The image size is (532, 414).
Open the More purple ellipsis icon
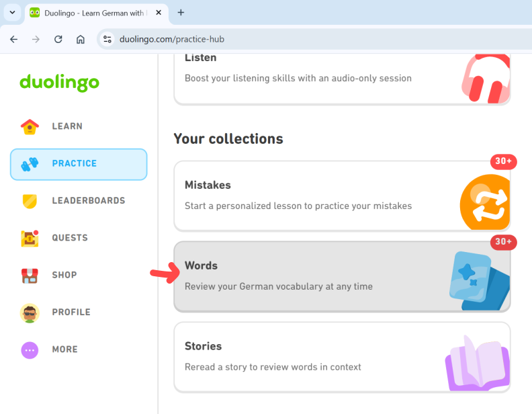coord(30,350)
